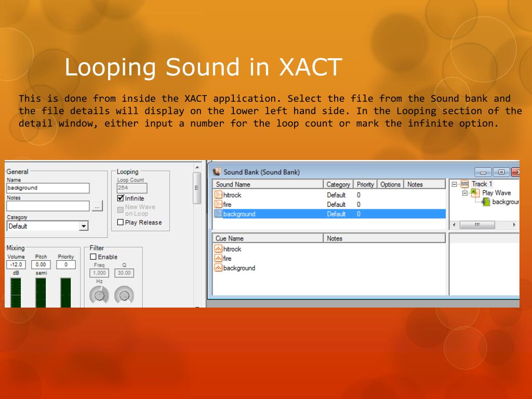
Task: Click the Options column header
Action: [x=390, y=184]
